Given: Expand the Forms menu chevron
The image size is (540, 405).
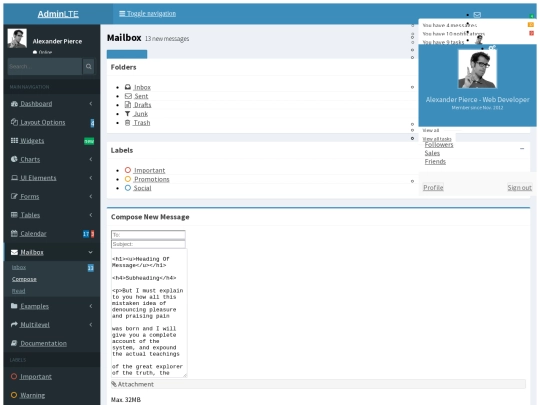Looking at the screenshot, I should tap(91, 196).
